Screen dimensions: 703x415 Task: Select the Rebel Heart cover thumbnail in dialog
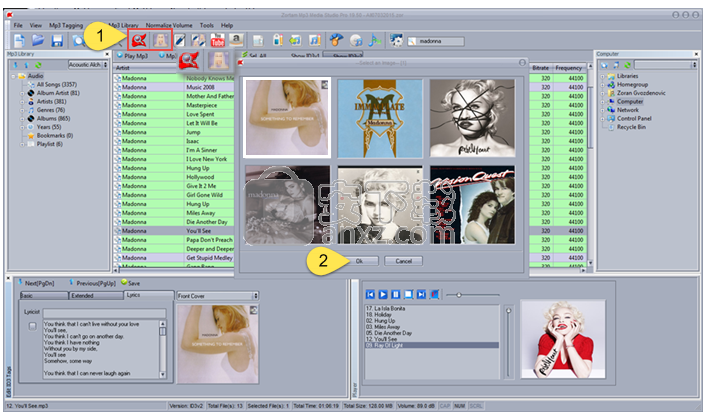coord(472,118)
